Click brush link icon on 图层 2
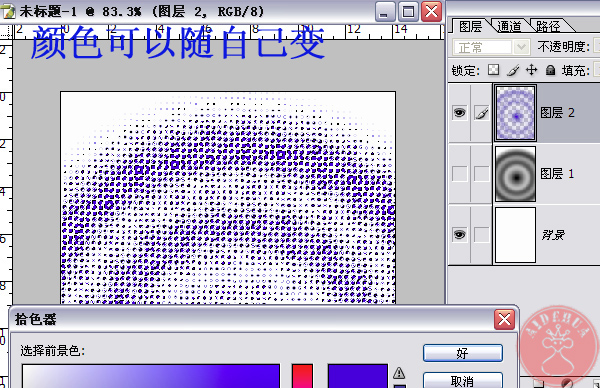Image resolution: width=600 pixels, height=388 pixels. pos(481,113)
